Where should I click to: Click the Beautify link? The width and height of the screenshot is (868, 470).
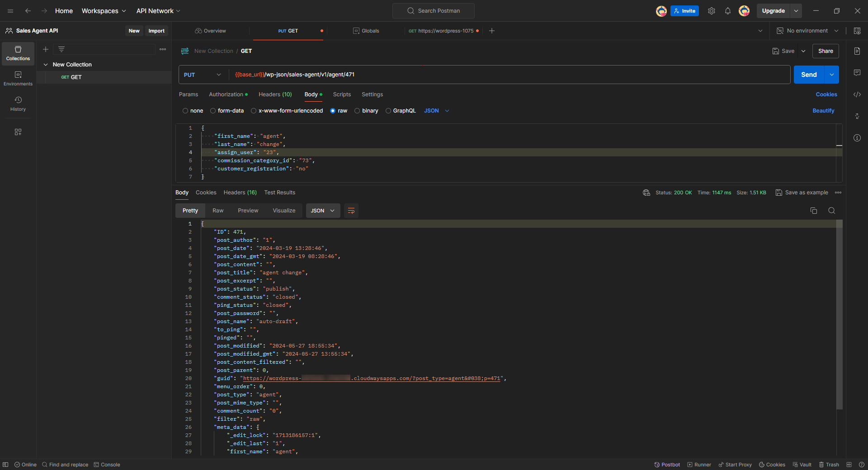click(x=823, y=111)
